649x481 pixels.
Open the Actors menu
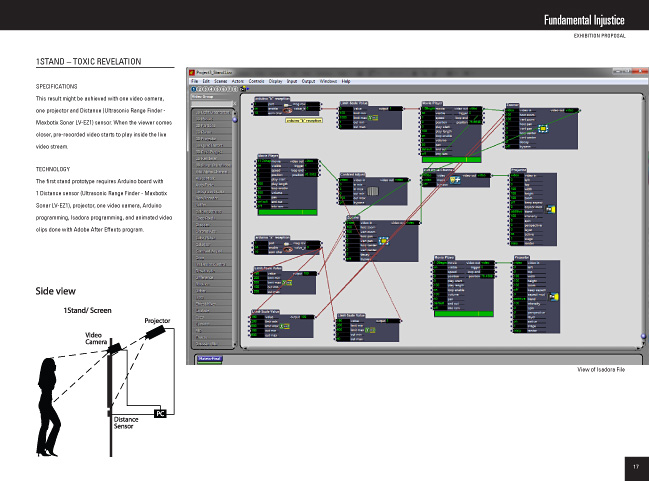point(236,80)
